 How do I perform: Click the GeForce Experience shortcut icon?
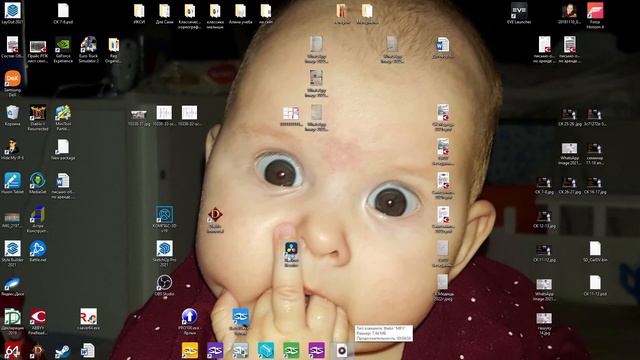pyautogui.click(x=63, y=45)
